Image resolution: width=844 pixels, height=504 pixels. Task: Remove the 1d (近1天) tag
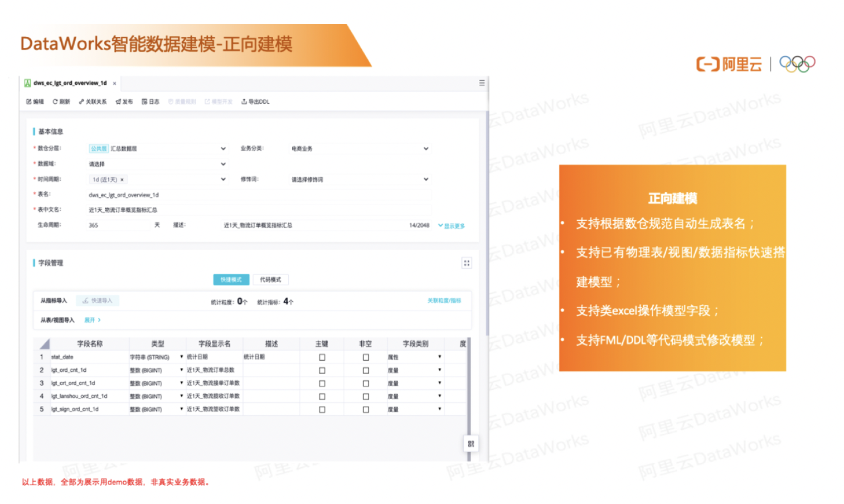pos(122,180)
